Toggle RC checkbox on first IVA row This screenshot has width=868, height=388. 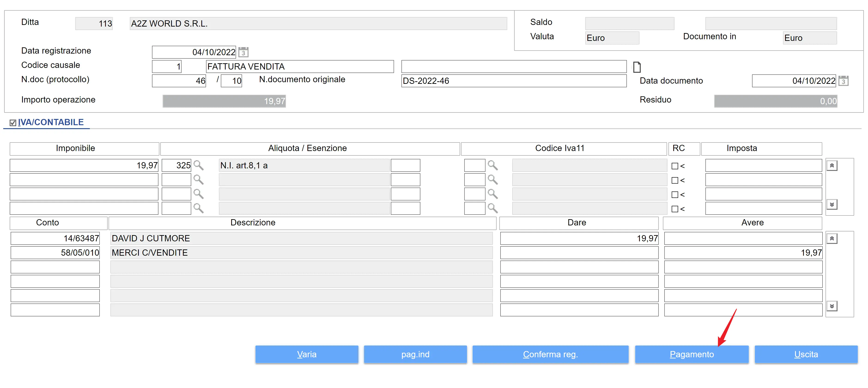[675, 166]
